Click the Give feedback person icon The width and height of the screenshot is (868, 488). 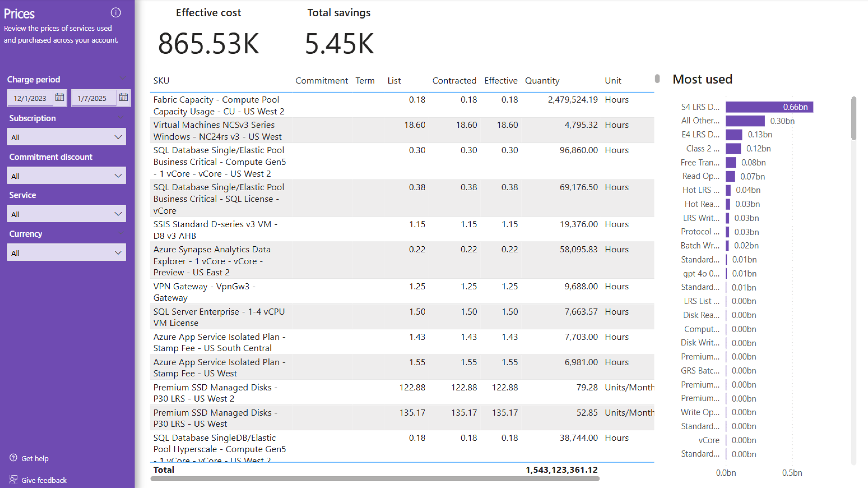13,480
